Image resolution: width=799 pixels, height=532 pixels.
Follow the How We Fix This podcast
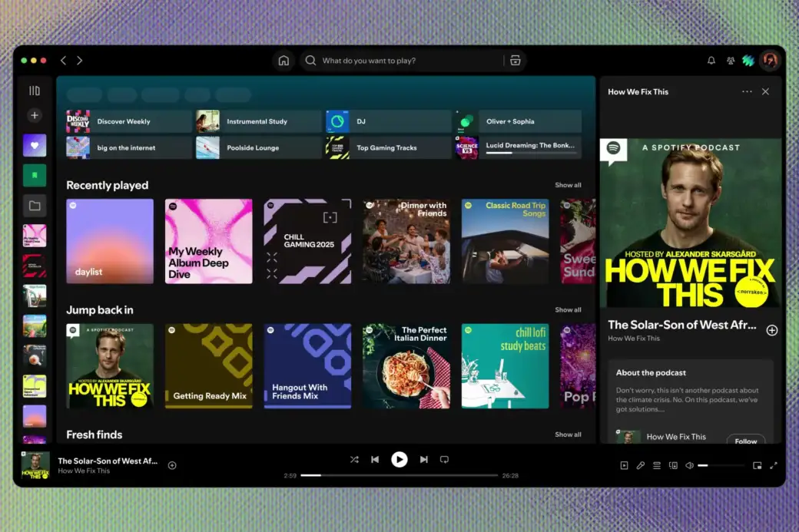click(745, 441)
